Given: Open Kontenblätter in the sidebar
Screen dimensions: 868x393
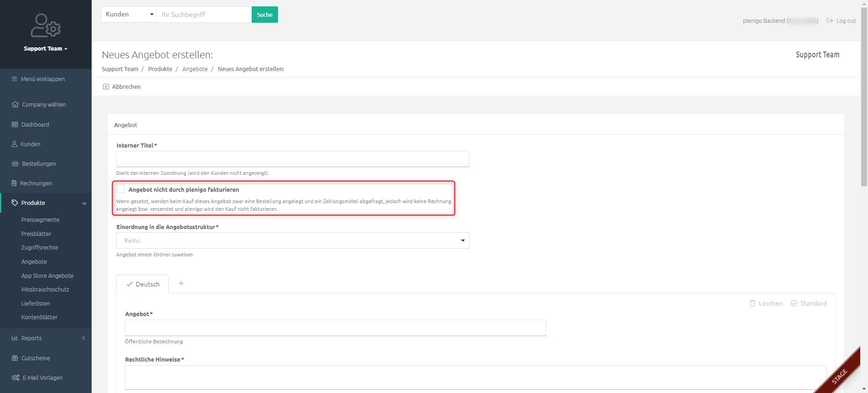Looking at the screenshot, I should [39, 317].
